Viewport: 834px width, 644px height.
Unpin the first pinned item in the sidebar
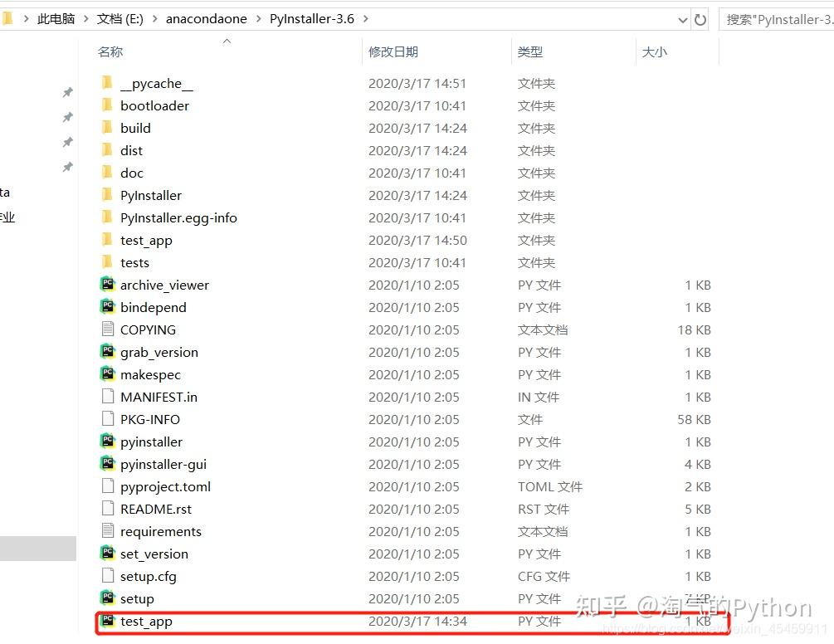coord(67,92)
